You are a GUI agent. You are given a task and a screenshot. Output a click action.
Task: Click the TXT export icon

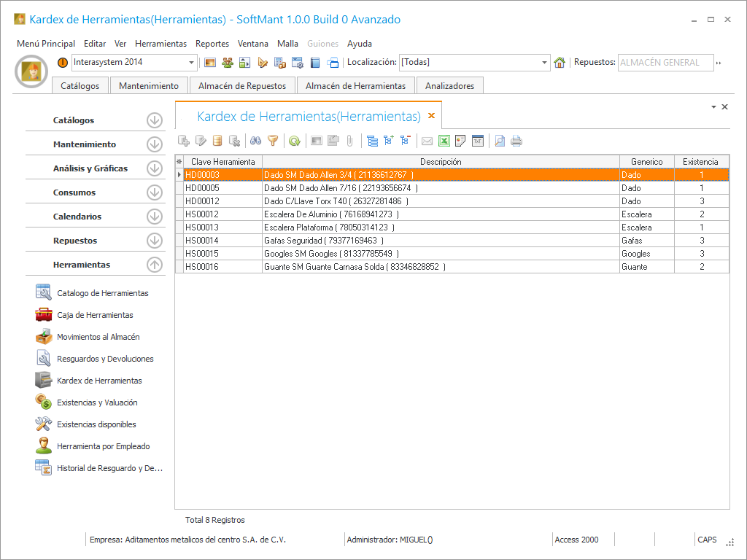[478, 141]
